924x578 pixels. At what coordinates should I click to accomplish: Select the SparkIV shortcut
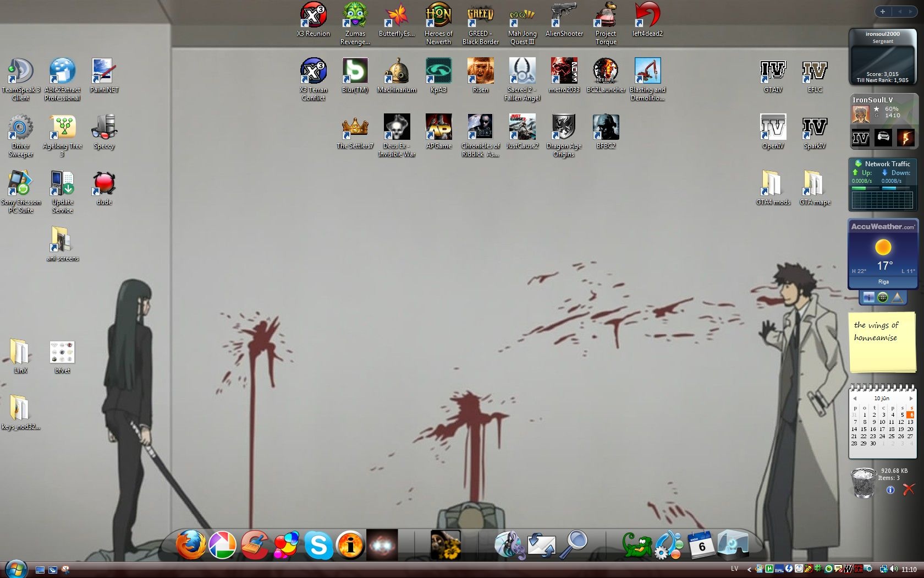(x=815, y=132)
